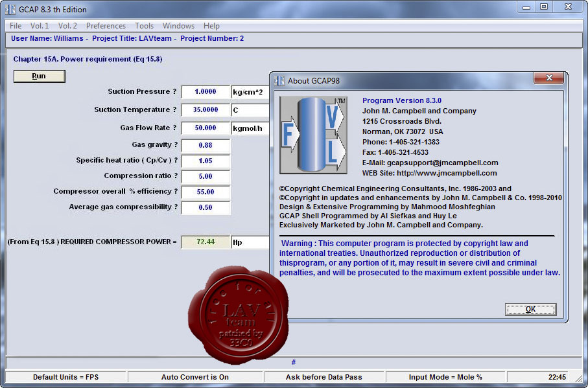The width and height of the screenshot is (588, 388).
Task: Minimize the GCAP 8.3 th Edition window
Action: tap(526, 6)
